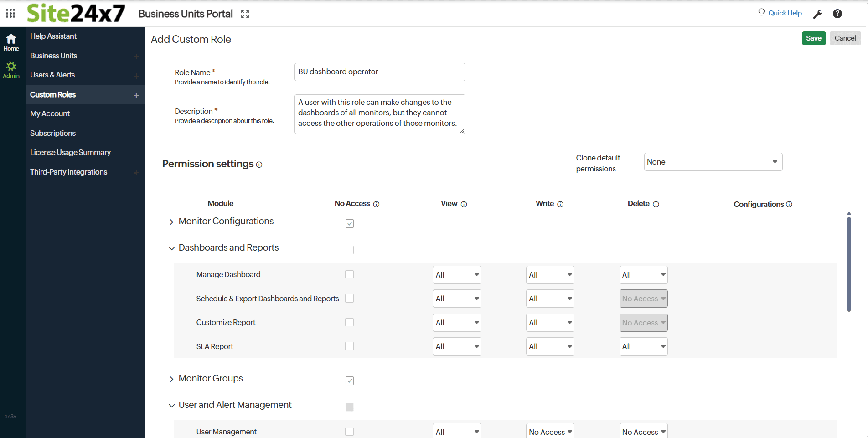Toggle the Monitor Groups No Access checkbox

[350, 381]
